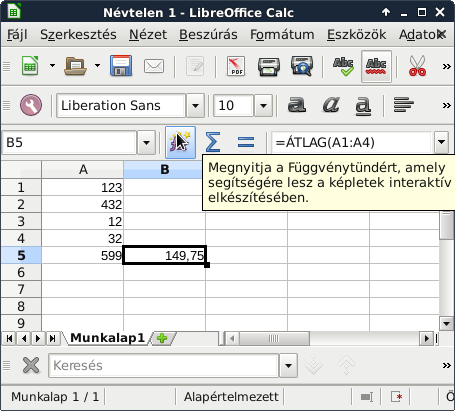Open the Function Wizard icon
The image size is (455, 411).
coord(180,142)
